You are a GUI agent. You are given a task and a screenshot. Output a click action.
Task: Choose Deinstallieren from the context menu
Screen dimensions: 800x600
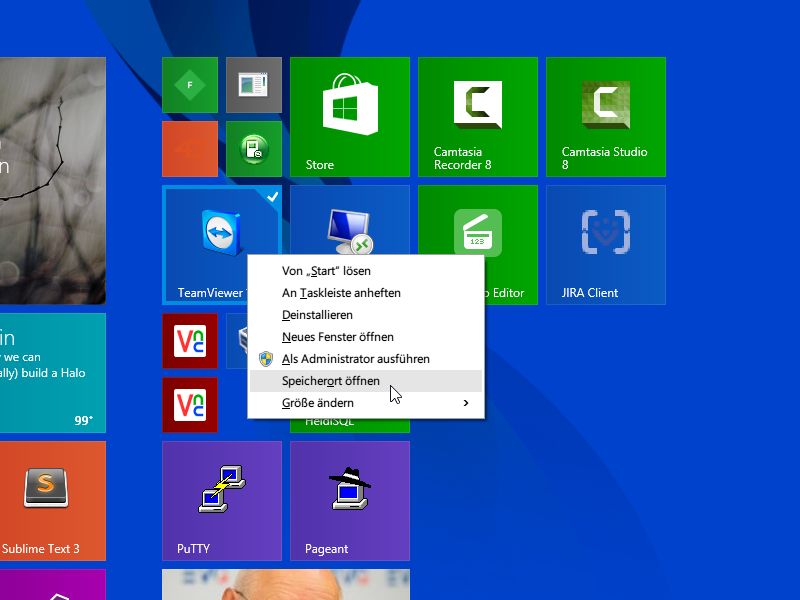coord(366,315)
